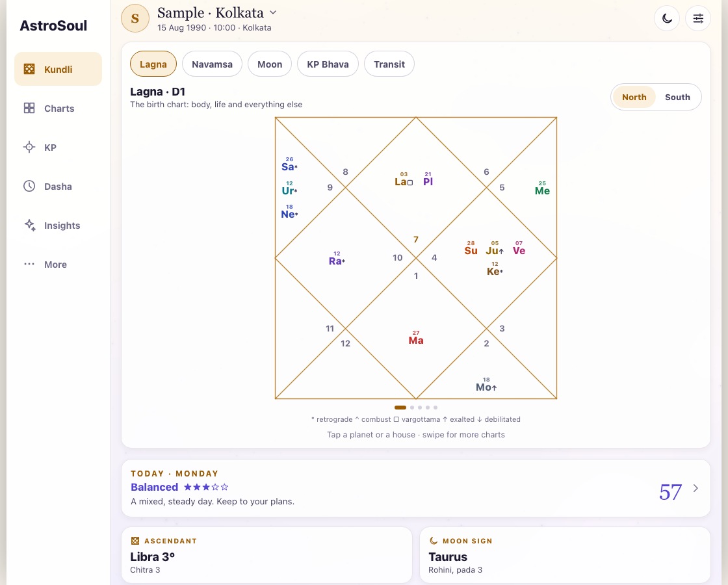728x585 pixels.
Task: Open the Insights sparkle icon
Action: [x=29, y=225]
